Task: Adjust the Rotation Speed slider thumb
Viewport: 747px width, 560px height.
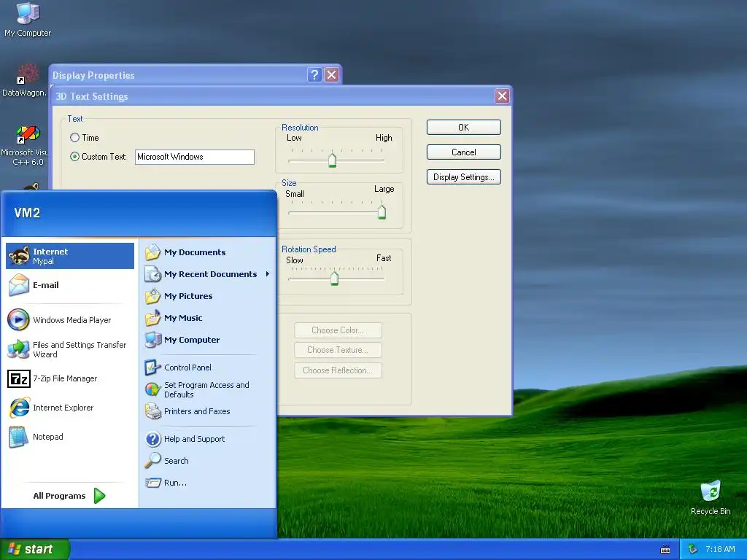Action: [x=334, y=278]
